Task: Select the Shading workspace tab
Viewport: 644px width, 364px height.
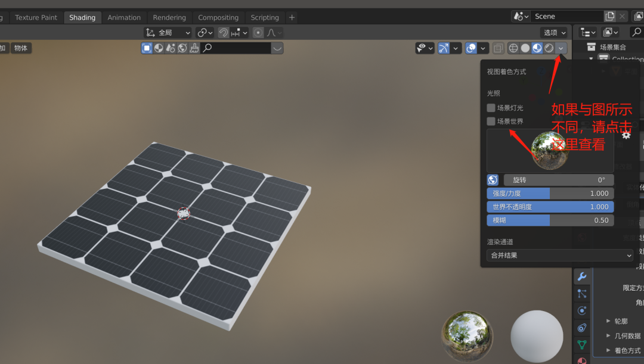Action: click(82, 18)
